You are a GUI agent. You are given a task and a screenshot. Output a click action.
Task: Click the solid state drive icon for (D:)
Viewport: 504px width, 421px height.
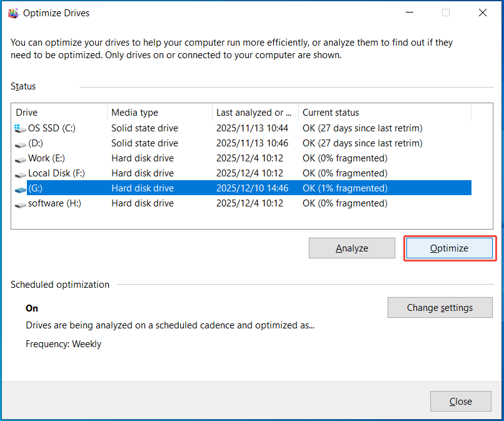19,143
